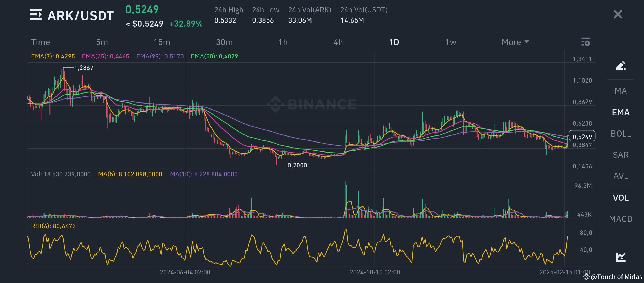Activate the BOLL indicator
The image size is (644, 283).
click(620, 134)
